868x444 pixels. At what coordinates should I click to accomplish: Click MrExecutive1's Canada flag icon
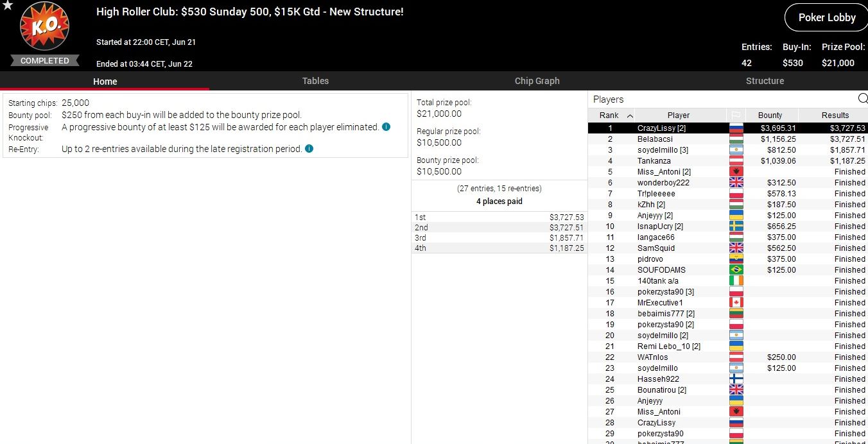click(736, 302)
